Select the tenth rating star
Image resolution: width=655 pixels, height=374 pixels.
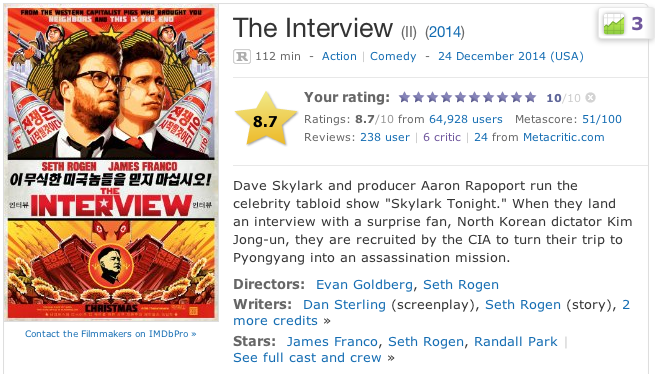[531, 97]
